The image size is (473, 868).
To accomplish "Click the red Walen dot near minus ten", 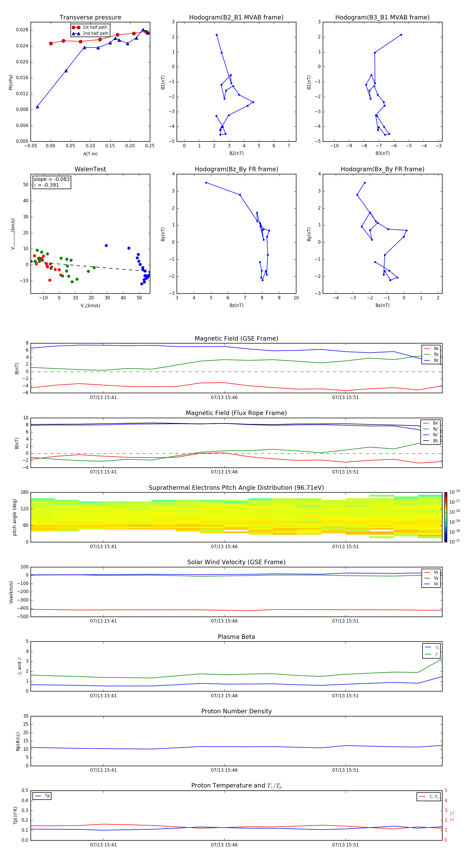I will pos(49,280).
